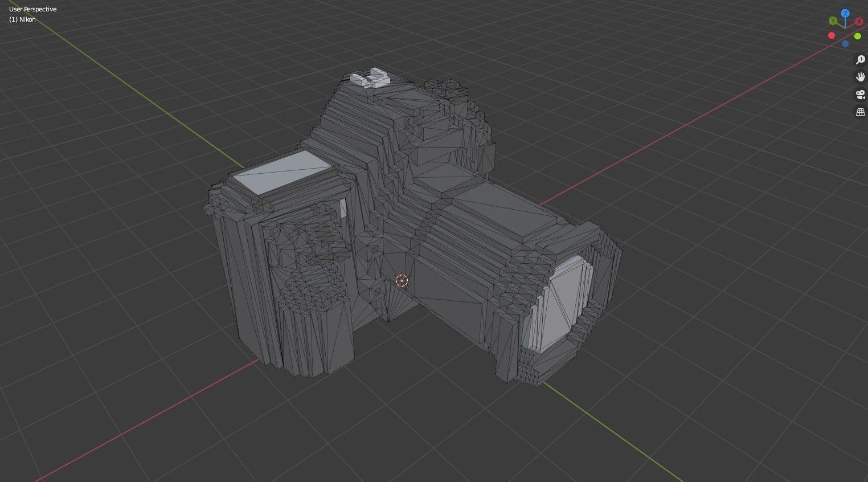Switch perspective/orthographic with the grid icon
This screenshot has width=868, height=482.
tap(860, 112)
